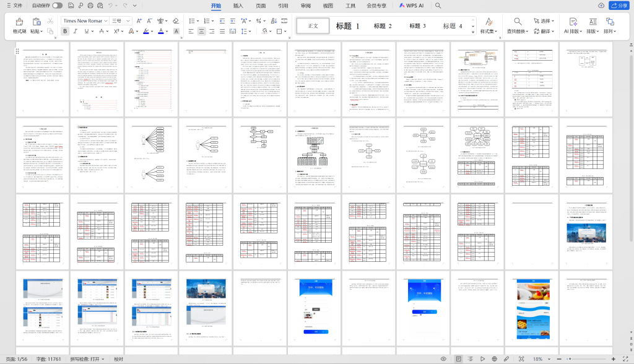Click the Print icon in quick access bar
The image size is (634, 364).
pos(90,6)
